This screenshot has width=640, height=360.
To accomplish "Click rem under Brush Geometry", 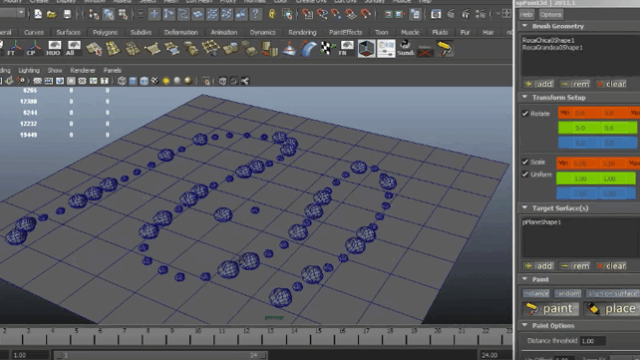I will [x=575, y=84].
